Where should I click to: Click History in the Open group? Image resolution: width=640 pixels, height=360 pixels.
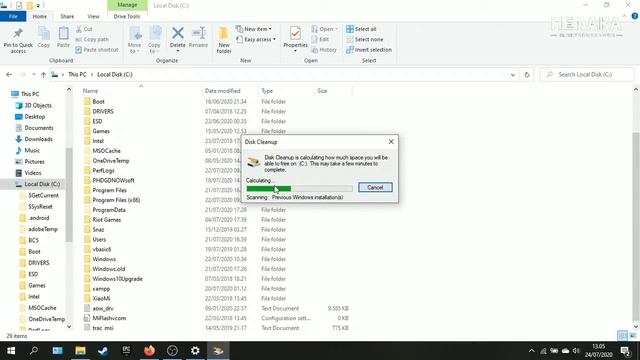coord(324,50)
